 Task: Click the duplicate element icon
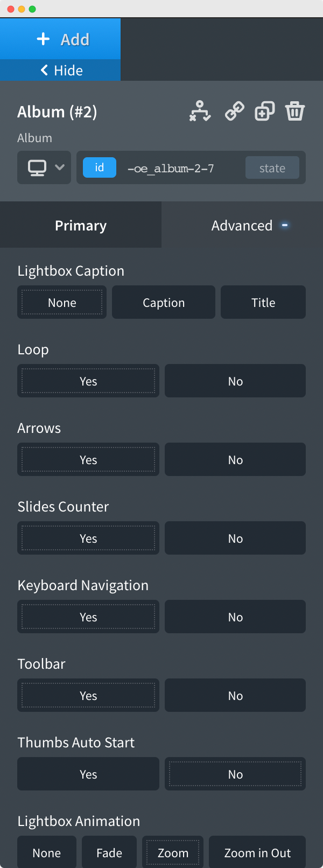264,111
